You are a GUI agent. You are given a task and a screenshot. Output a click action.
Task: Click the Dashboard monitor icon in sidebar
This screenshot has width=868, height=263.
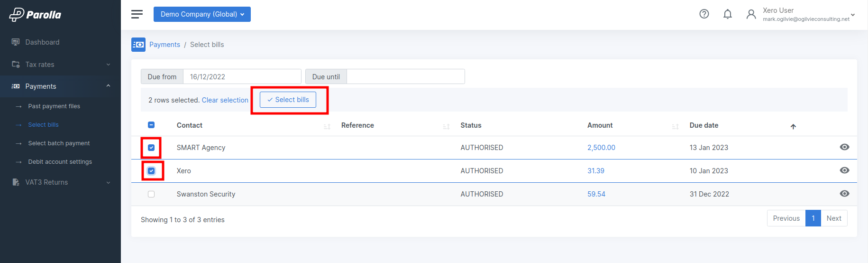pos(16,42)
